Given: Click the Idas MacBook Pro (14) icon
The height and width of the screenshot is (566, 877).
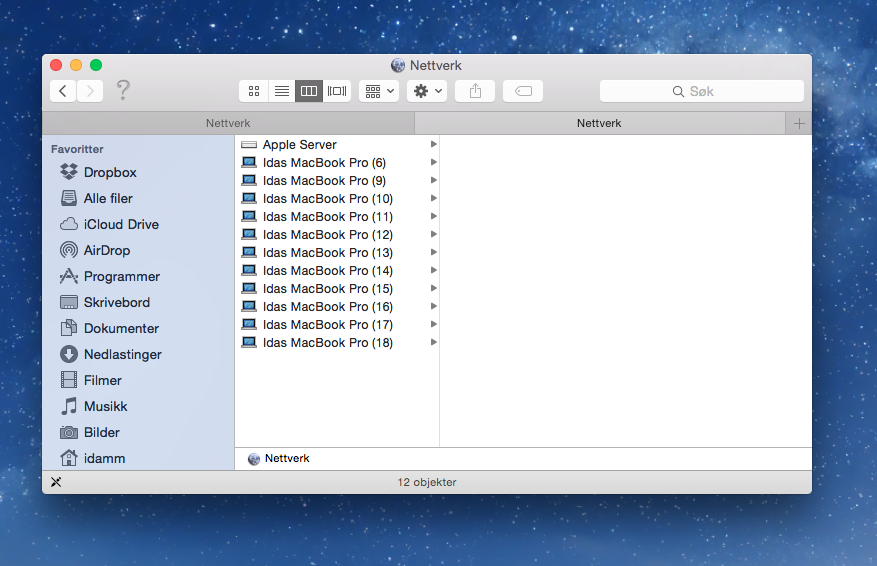Looking at the screenshot, I should (249, 270).
